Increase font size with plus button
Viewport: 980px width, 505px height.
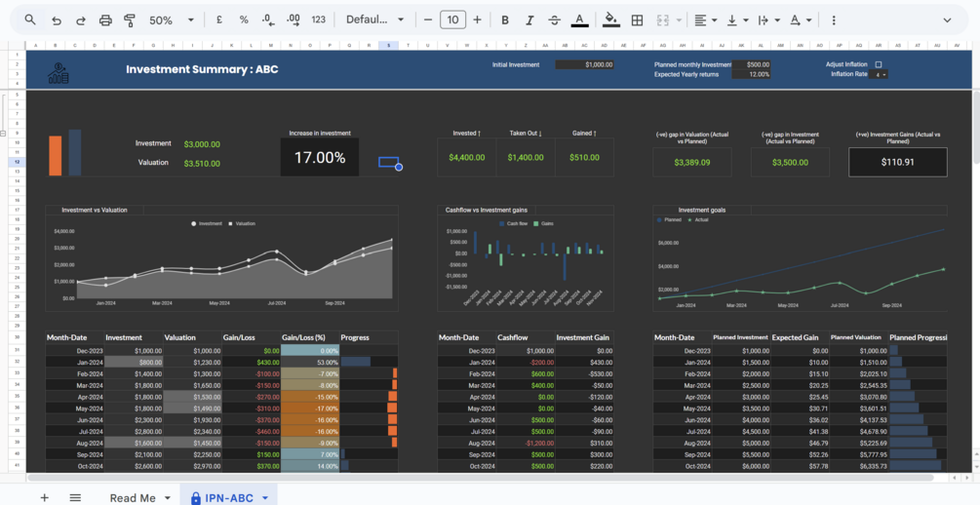(x=478, y=20)
